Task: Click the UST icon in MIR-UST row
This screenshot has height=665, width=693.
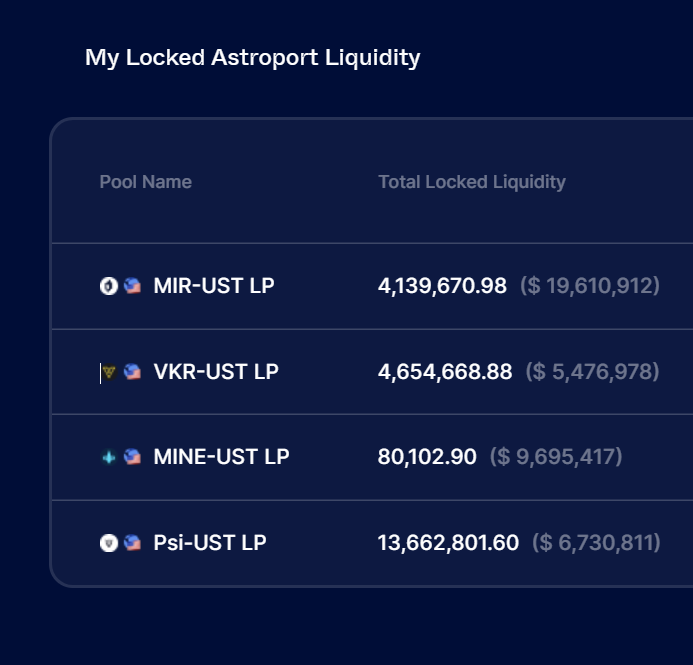Action: 132,286
